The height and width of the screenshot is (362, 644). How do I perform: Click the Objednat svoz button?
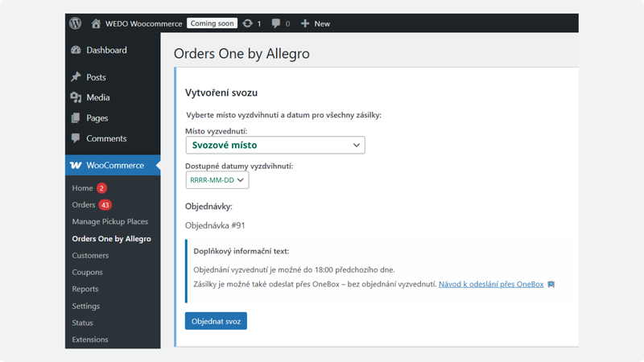point(216,321)
